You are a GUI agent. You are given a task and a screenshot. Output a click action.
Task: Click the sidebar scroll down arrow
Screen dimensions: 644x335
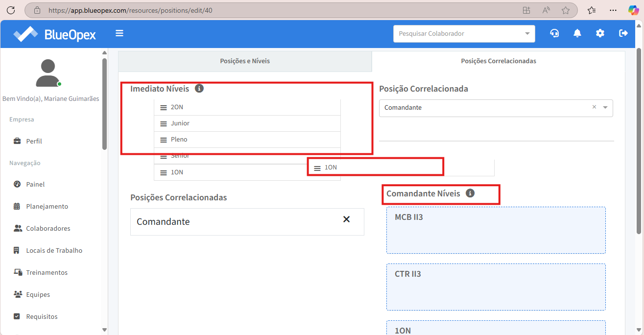104,330
